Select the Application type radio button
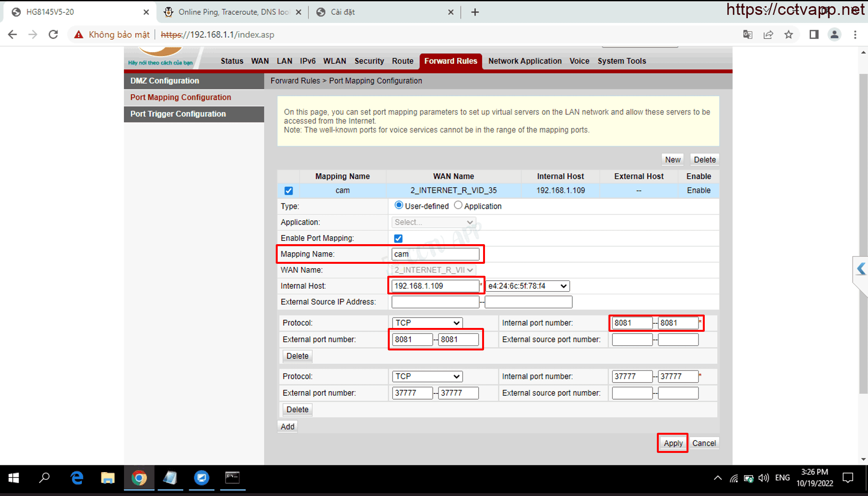 coord(458,205)
